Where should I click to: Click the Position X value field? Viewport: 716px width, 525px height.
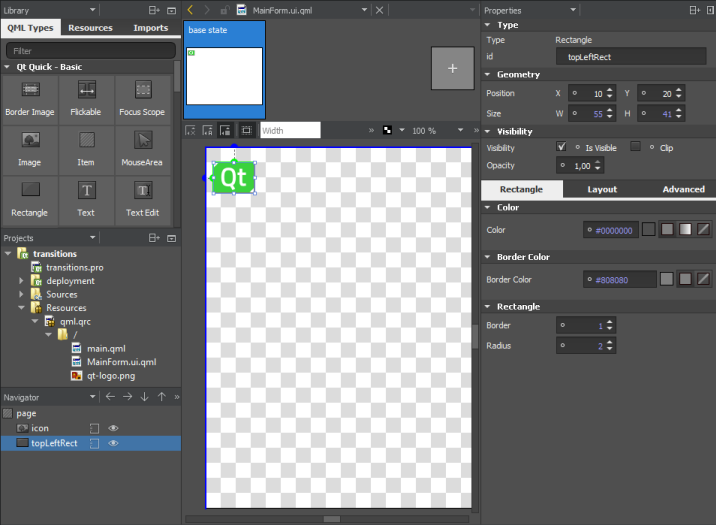pyautogui.click(x=592, y=93)
